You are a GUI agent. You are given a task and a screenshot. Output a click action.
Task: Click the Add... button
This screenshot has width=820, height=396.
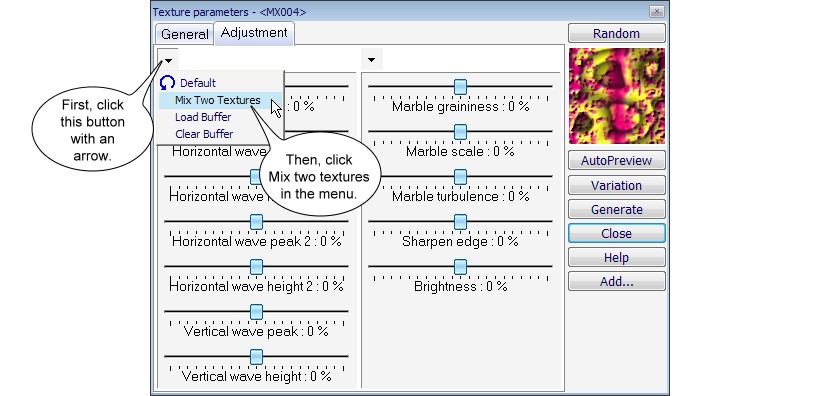[617, 281]
